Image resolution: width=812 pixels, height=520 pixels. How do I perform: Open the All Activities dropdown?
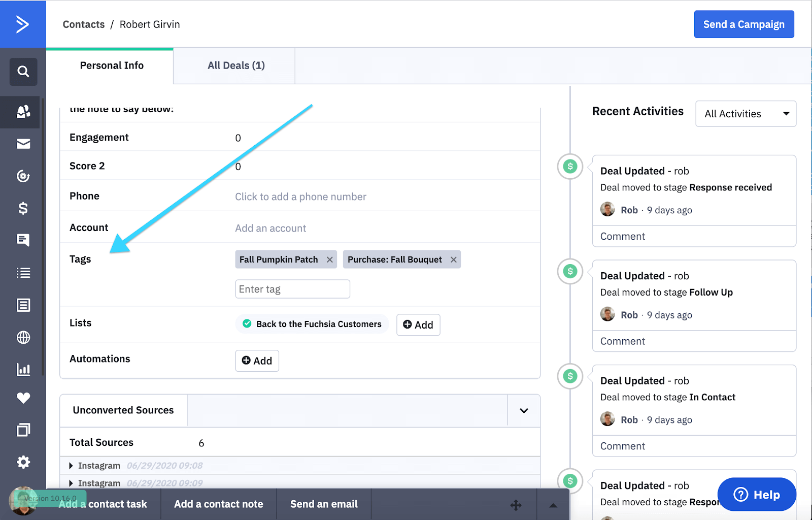click(x=746, y=114)
